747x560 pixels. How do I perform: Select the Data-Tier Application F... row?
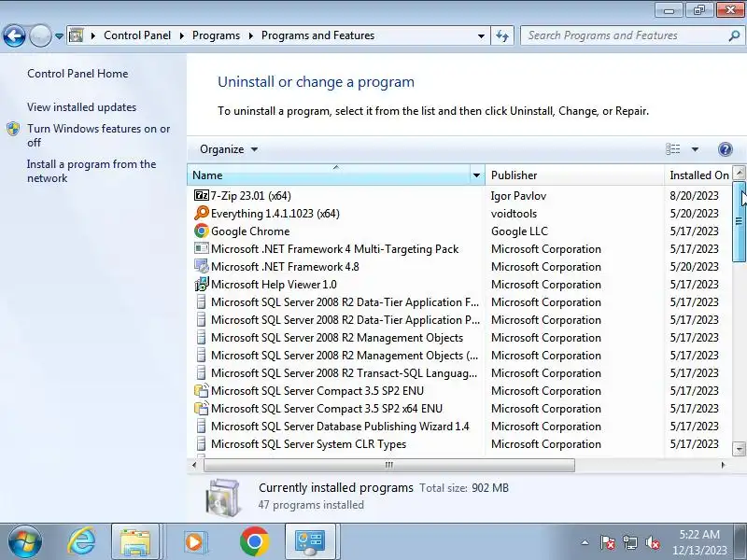[x=459, y=301]
